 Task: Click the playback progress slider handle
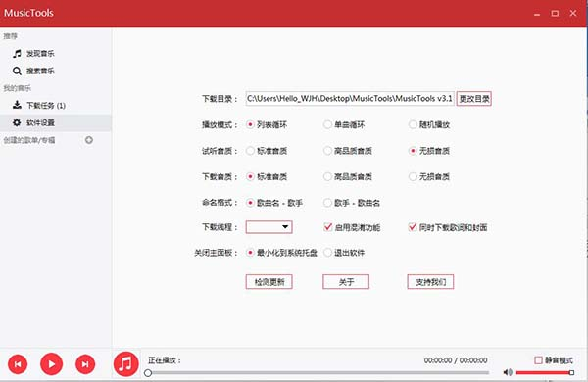[148, 373]
